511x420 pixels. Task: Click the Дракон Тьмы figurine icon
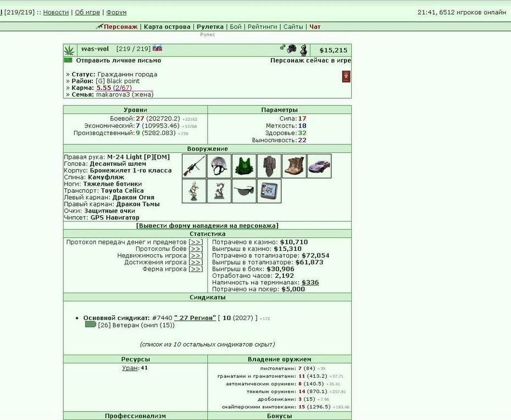click(219, 191)
